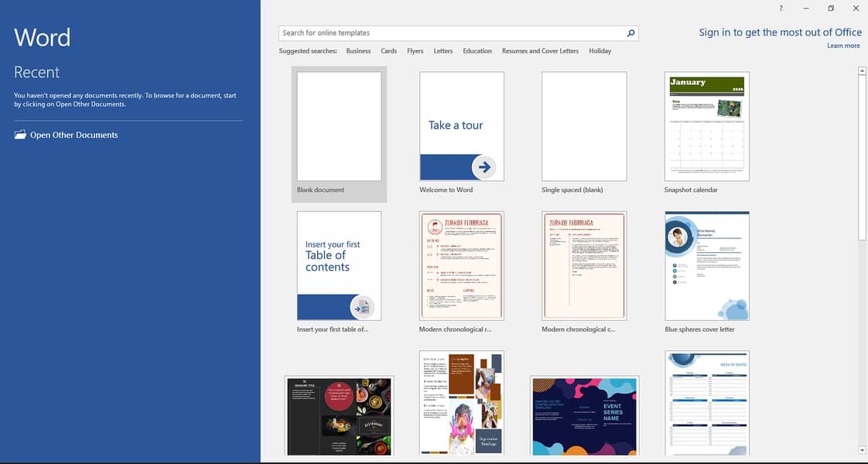Select Resumes and Cover Letters suggested search
868x464 pixels.
[x=540, y=51]
